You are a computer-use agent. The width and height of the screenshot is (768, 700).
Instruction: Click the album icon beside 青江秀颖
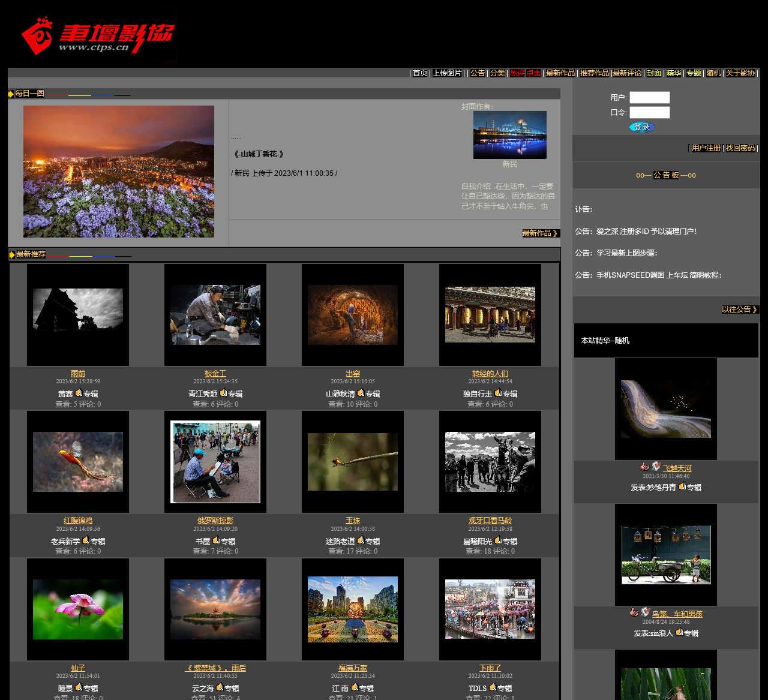coord(223,393)
